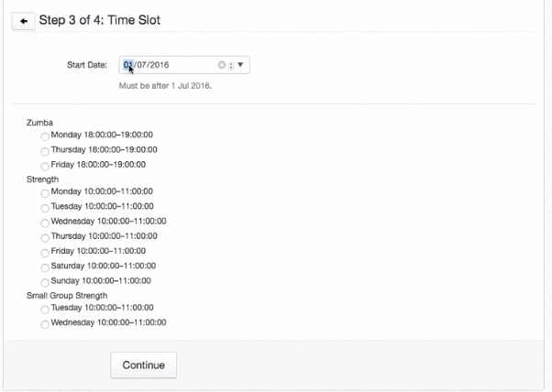552x392 pixels.
Task: Pick Strength Saturday 10:00 slot
Action: (45, 267)
